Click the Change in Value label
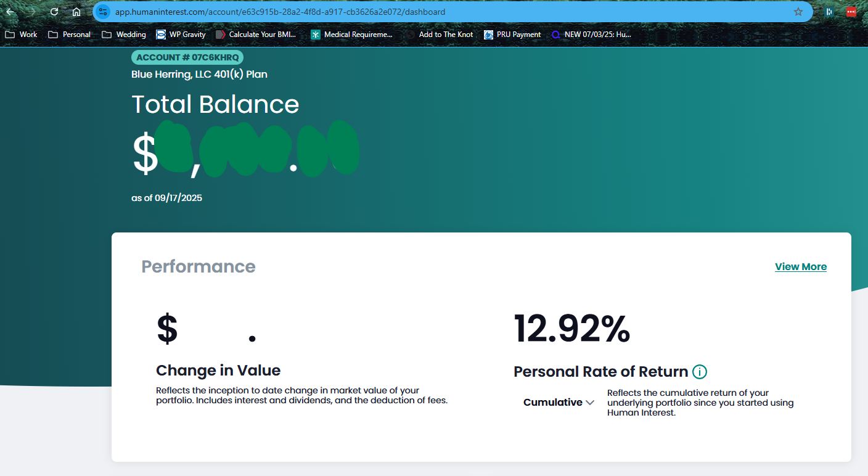The width and height of the screenshot is (868, 476). (x=218, y=371)
